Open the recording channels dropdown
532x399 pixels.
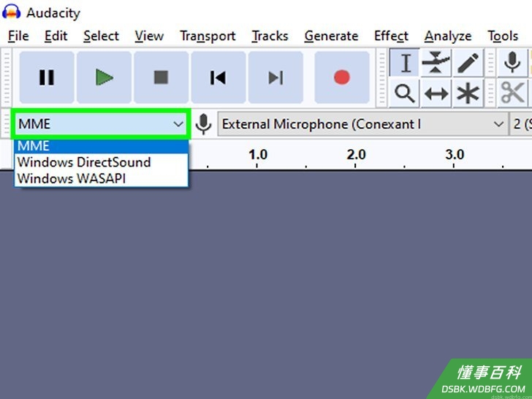pyautogui.click(x=521, y=123)
